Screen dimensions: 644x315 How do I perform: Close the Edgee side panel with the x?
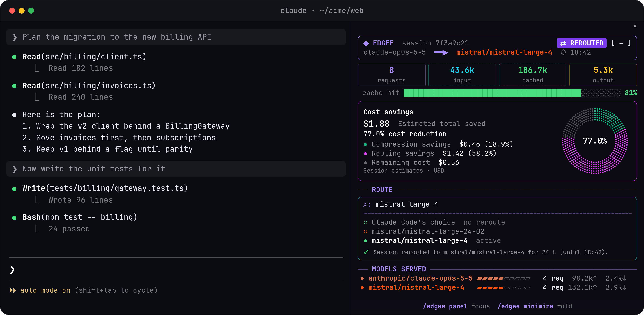click(x=635, y=26)
